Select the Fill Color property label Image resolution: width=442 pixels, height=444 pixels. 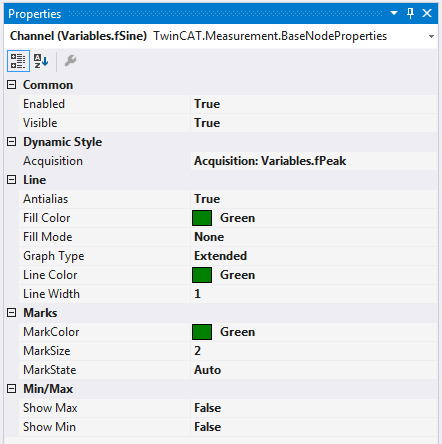point(46,218)
